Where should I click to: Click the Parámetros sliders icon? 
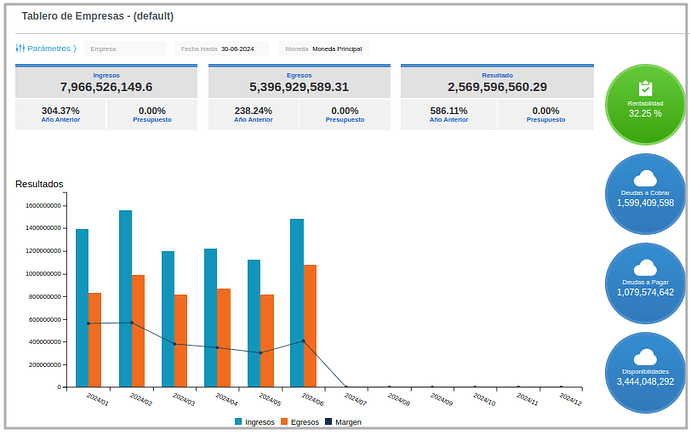pos(20,48)
